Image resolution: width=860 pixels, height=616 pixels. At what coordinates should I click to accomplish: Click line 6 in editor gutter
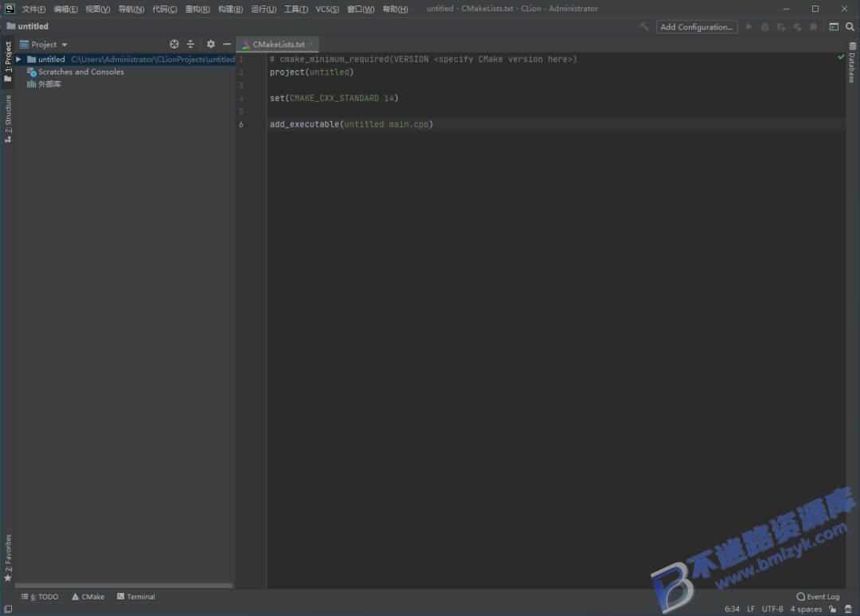click(240, 124)
